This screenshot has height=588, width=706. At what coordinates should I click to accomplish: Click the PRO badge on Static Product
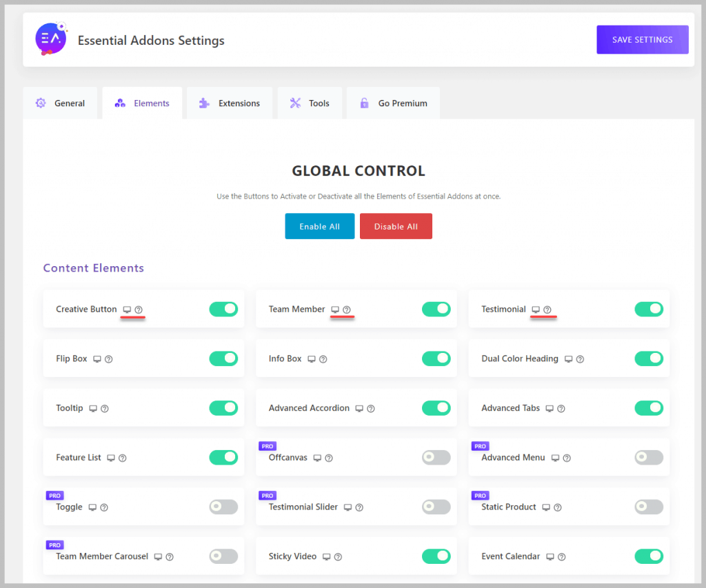[481, 496]
